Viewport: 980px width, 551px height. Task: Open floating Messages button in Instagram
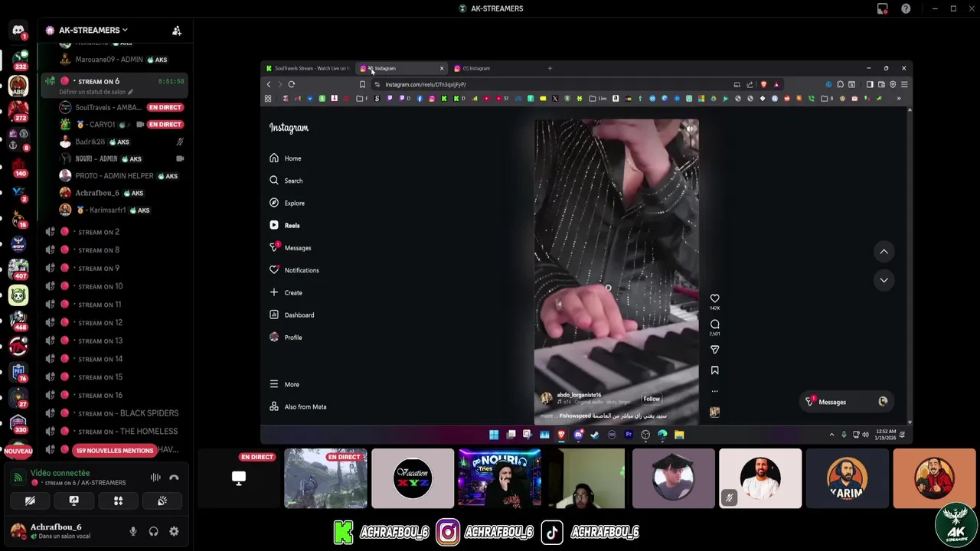click(847, 402)
